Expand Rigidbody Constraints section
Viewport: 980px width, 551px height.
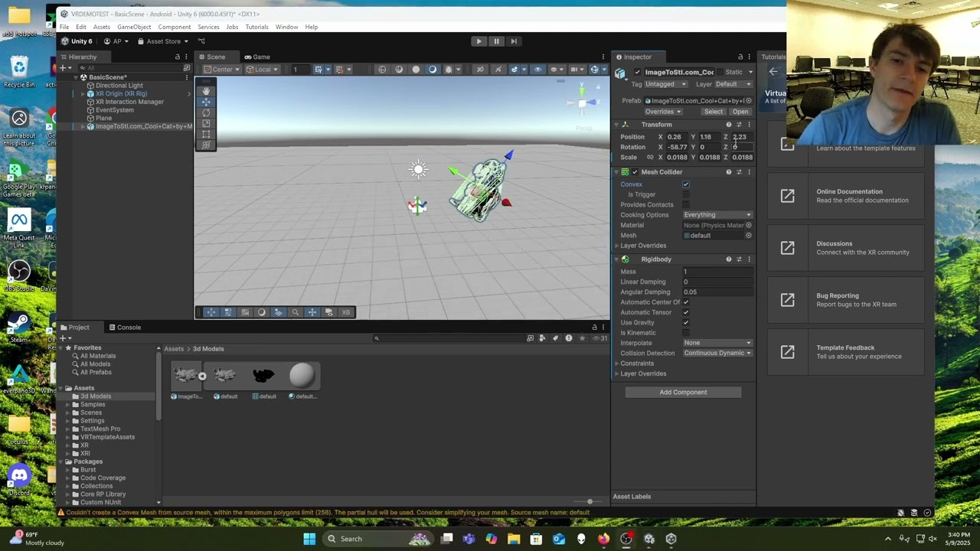[617, 364]
